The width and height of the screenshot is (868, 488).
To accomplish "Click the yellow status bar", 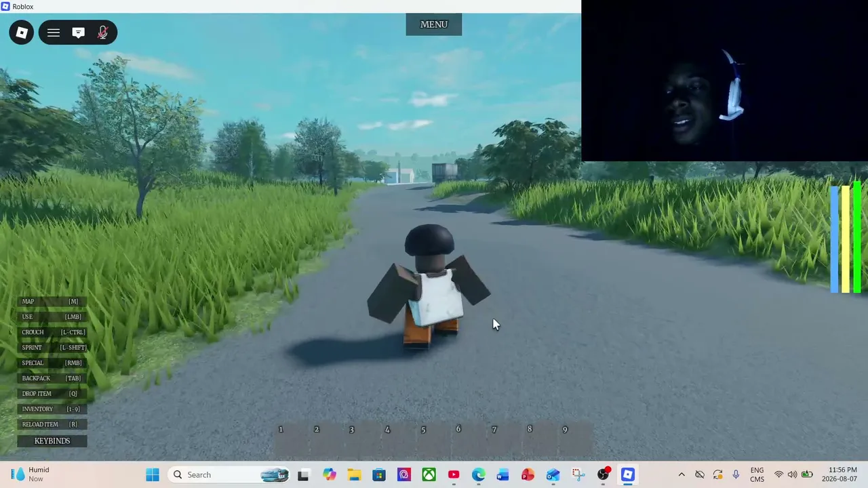I will 846,239.
